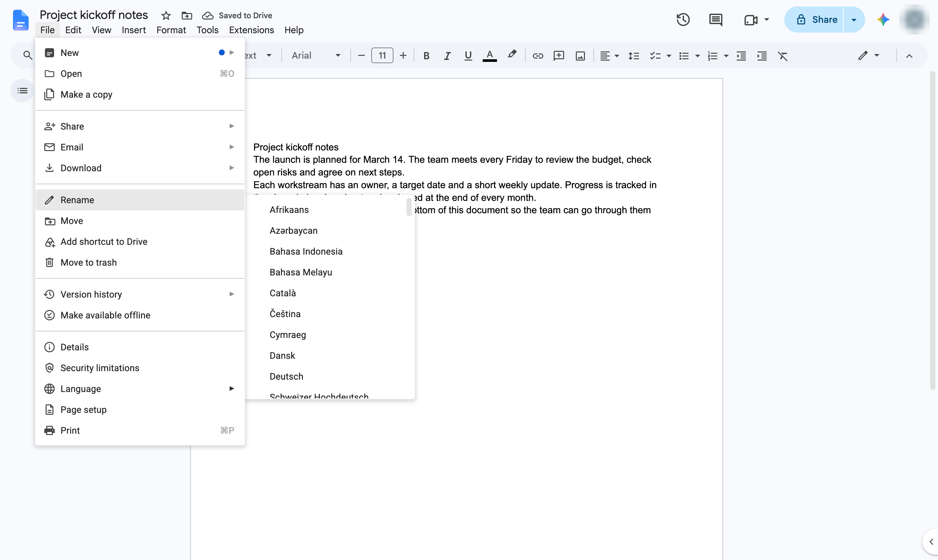The height and width of the screenshot is (560, 938).
Task: Open the editing mode pencil dropdown
Action: [x=869, y=56]
